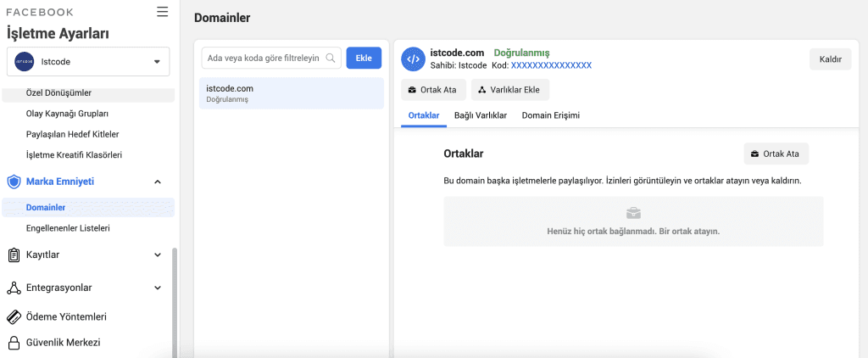Click the Marka Emniyeti shield icon

pos(14,182)
